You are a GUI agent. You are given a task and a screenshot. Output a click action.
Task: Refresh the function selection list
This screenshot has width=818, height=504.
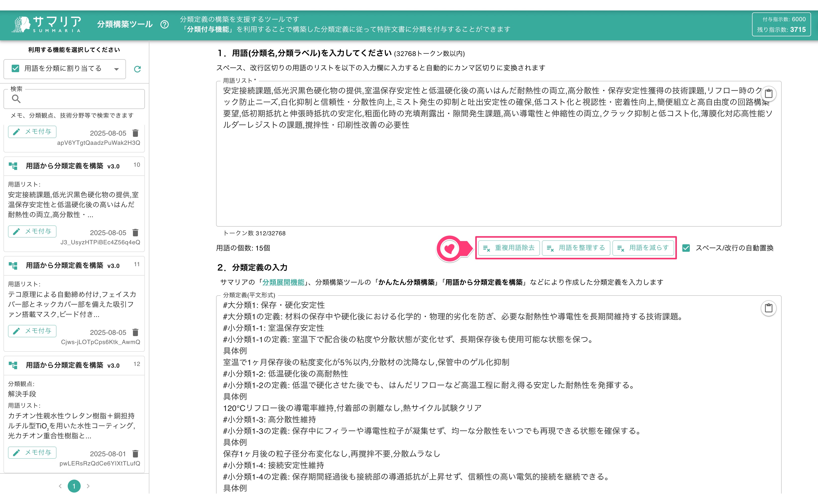pyautogui.click(x=137, y=69)
